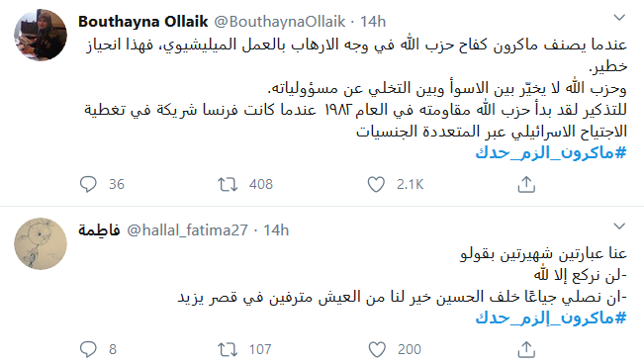Like the tweet with 200 likes
Viewport: 644px width, 364px height.
pos(377,349)
